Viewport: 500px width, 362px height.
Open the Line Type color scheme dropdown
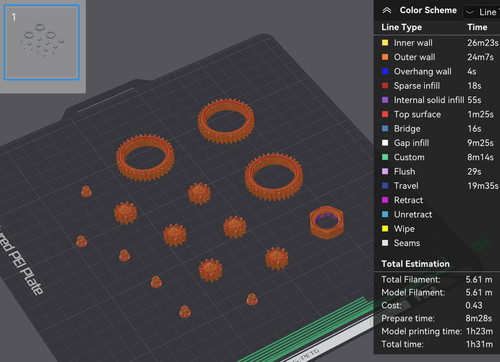482,12
